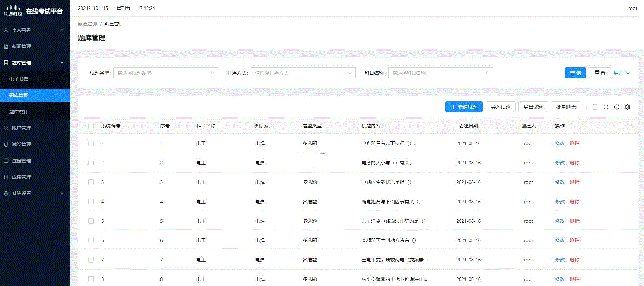644x286 pixels.
Task: Click the 查询 search button
Action: [575, 73]
